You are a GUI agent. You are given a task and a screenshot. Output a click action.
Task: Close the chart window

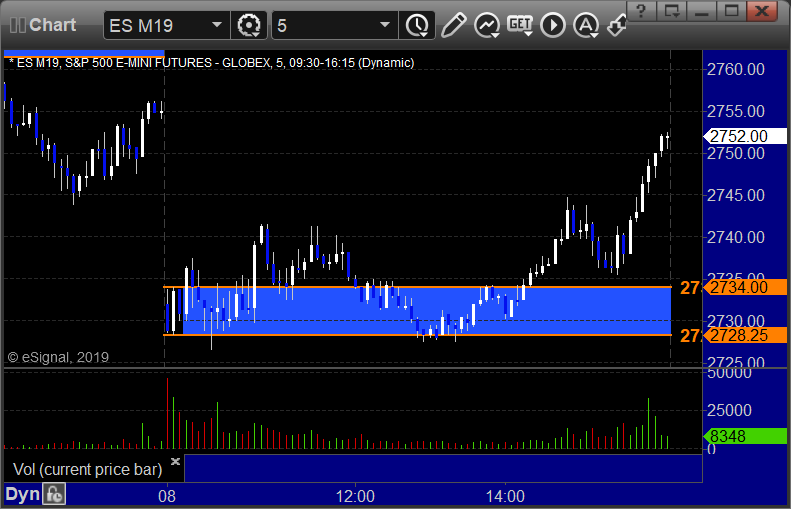tap(762, 11)
